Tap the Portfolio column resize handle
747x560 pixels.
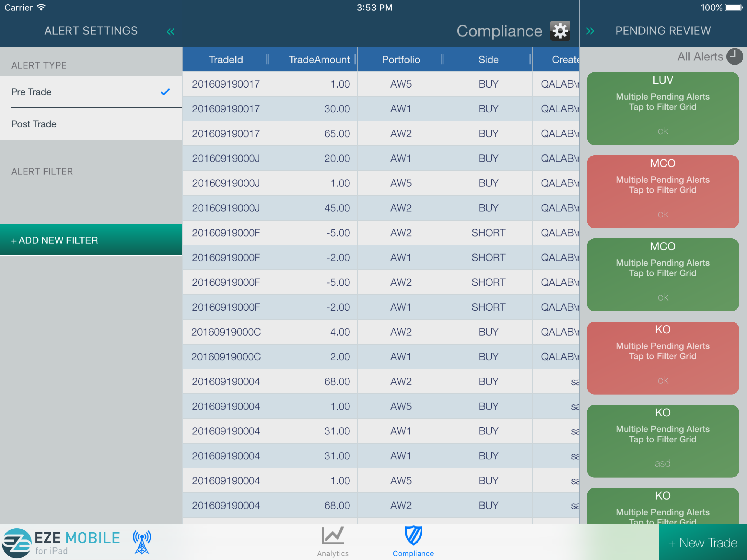[x=442, y=59]
